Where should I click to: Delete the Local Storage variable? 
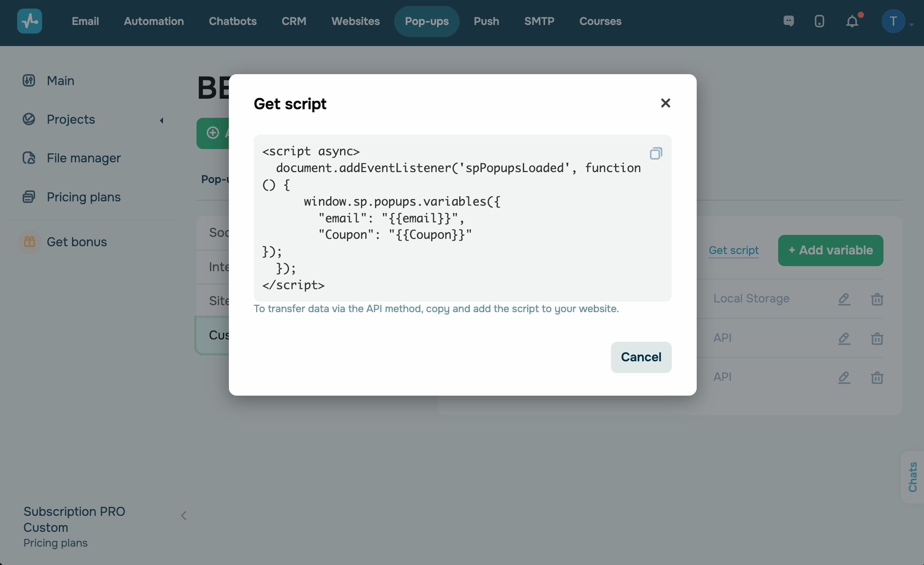[x=877, y=299]
